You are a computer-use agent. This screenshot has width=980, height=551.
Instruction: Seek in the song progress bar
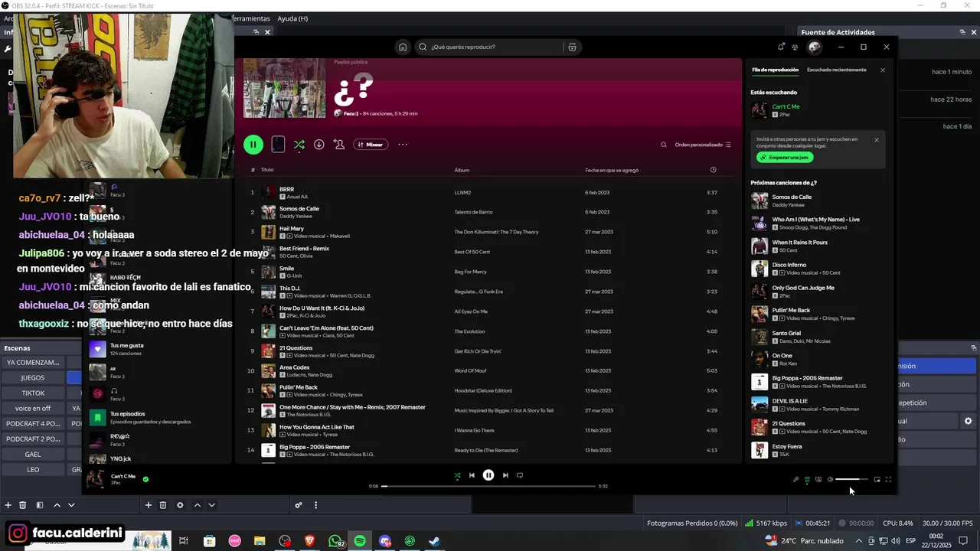pyautogui.click(x=488, y=486)
